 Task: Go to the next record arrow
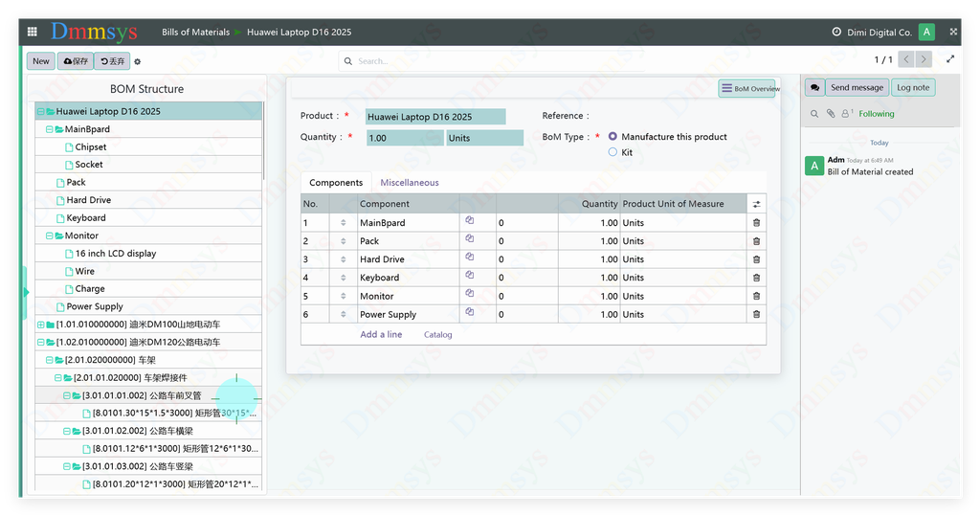(x=924, y=59)
